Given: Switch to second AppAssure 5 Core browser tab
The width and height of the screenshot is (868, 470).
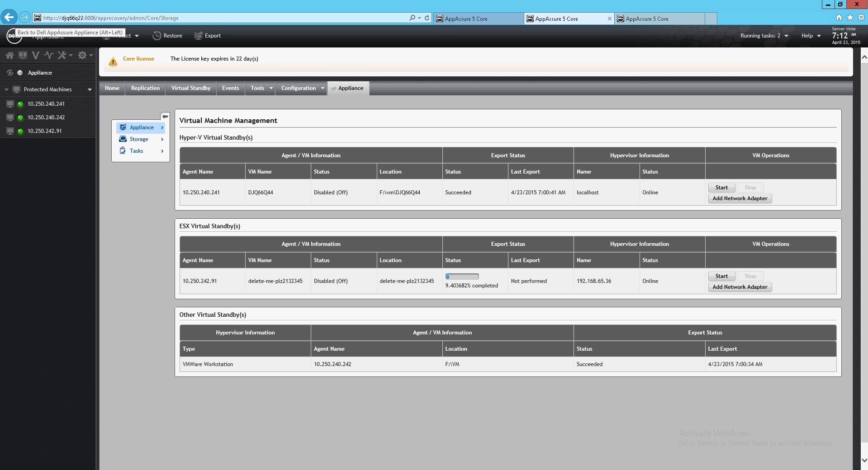Looking at the screenshot, I should (x=569, y=19).
